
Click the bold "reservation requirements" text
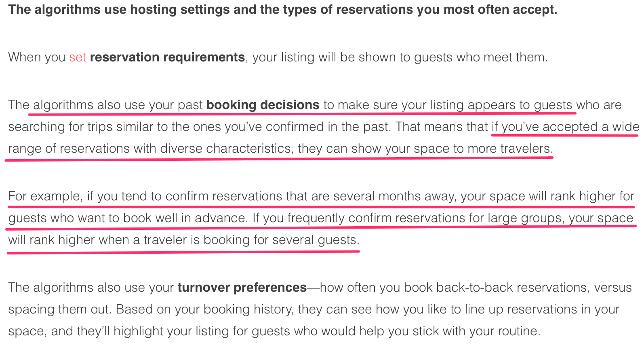[x=167, y=57]
